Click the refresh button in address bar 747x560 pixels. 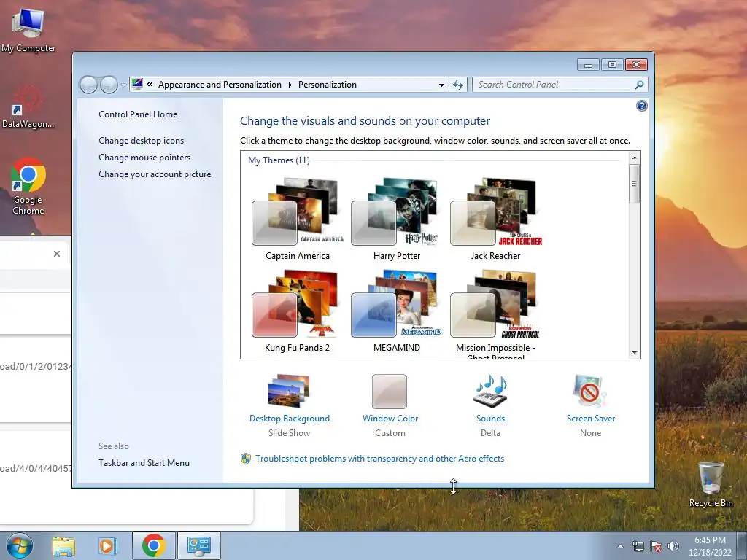458,85
